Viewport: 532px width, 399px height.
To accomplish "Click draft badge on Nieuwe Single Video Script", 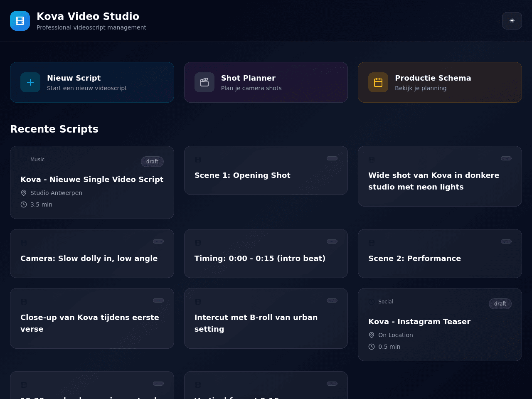I will tap(152, 162).
